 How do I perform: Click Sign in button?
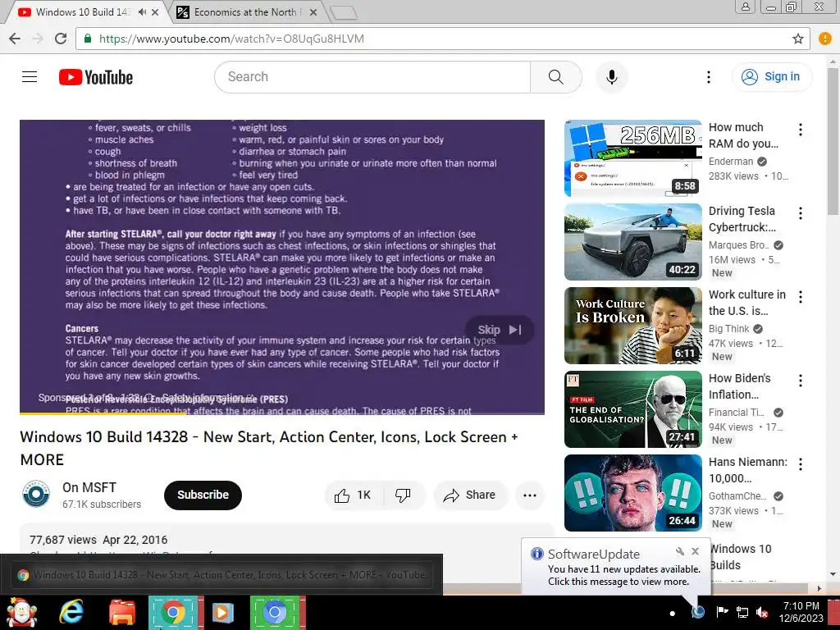(771, 76)
